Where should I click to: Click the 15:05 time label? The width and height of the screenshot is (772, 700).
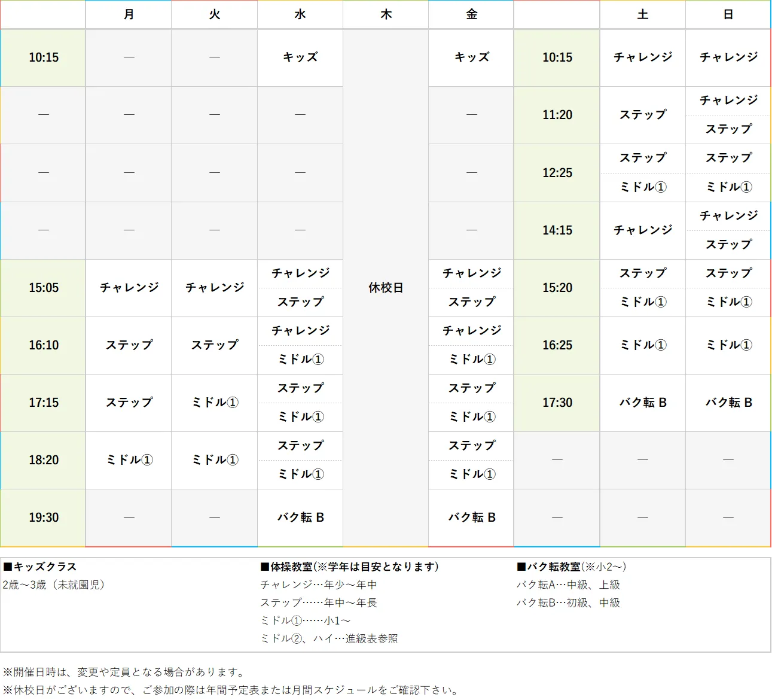42,288
